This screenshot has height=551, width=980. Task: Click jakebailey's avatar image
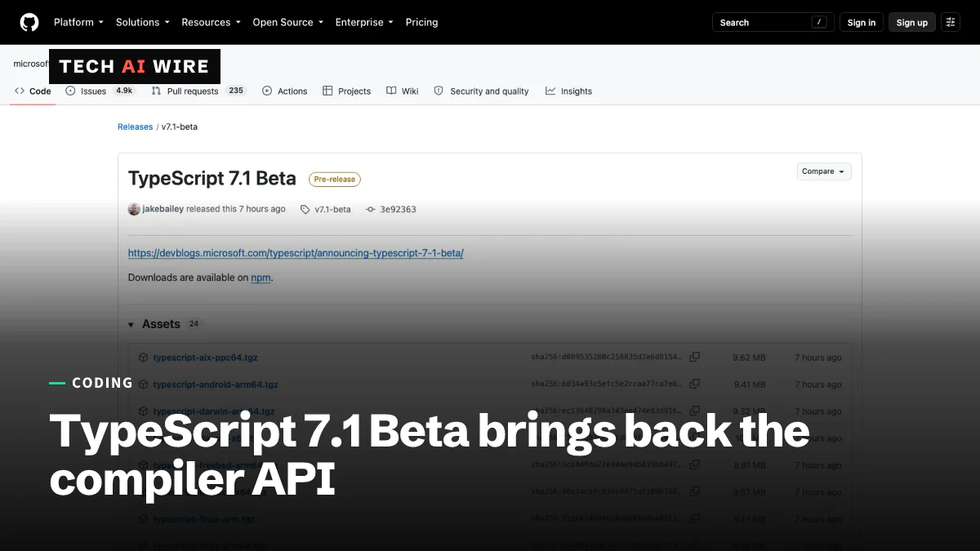coord(134,209)
